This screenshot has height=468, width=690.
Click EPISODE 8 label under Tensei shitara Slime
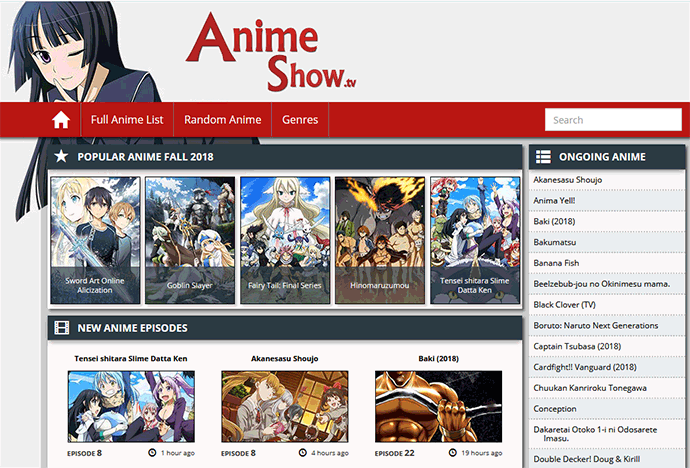pos(84,453)
